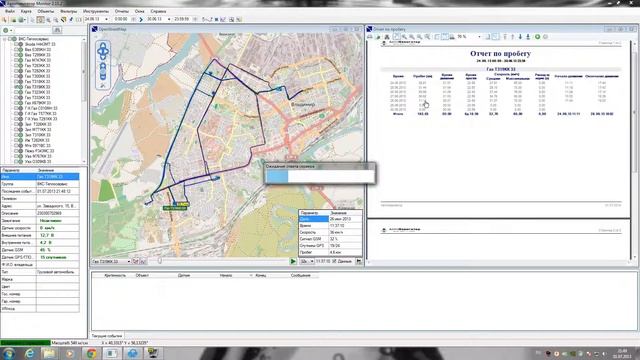
Task: Click the zoom-in magnifier in main toolbar
Action: [x=49, y=19]
